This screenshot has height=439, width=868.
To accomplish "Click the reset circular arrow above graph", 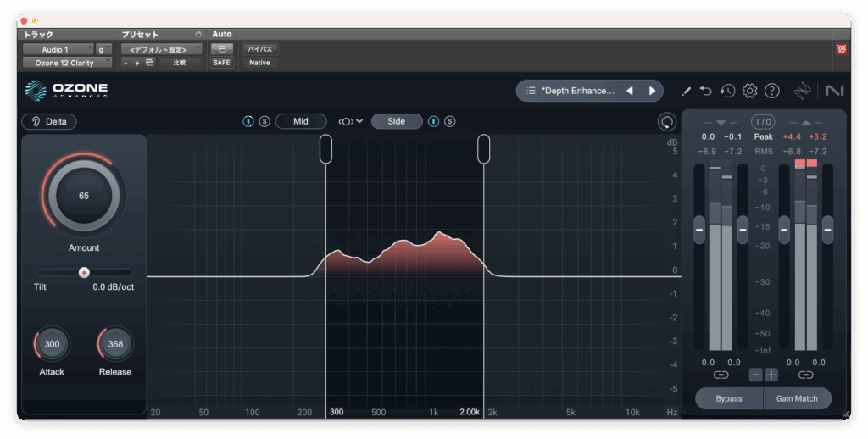I will point(667,122).
